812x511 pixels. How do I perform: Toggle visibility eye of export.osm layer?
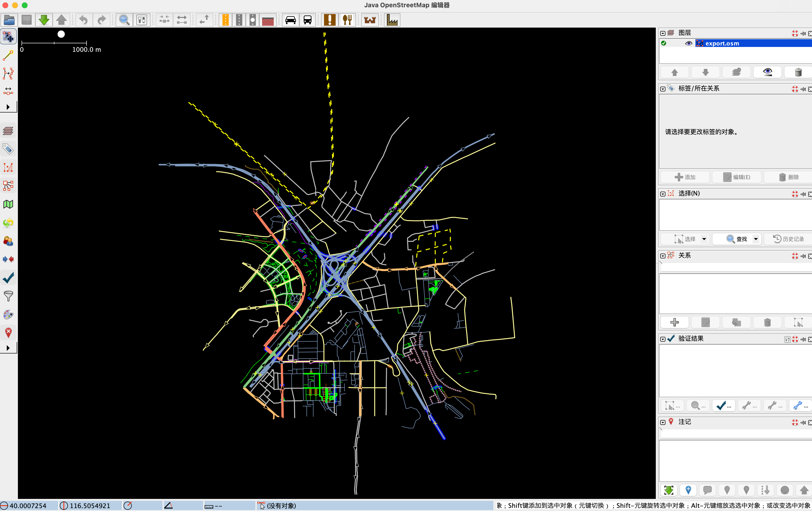(689, 43)
